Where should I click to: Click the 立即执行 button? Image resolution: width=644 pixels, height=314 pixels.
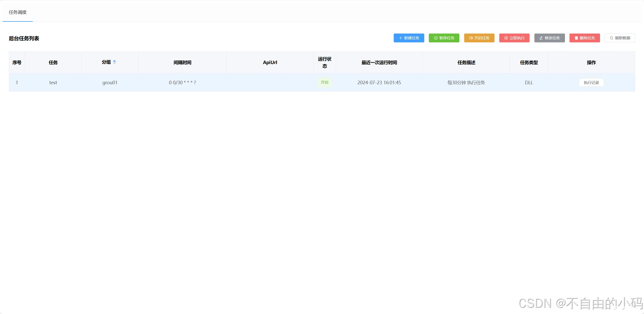pos(514,38)
